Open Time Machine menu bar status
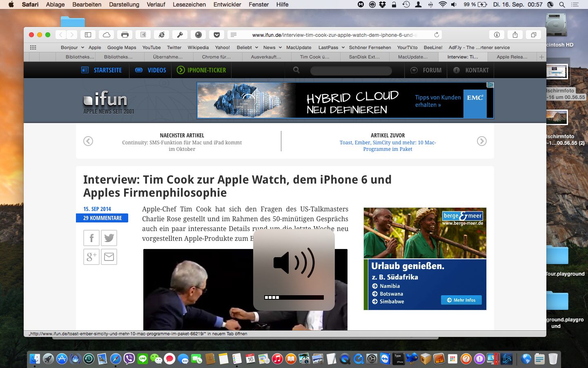This screenshot has height=368, width=588. point(406,4)
